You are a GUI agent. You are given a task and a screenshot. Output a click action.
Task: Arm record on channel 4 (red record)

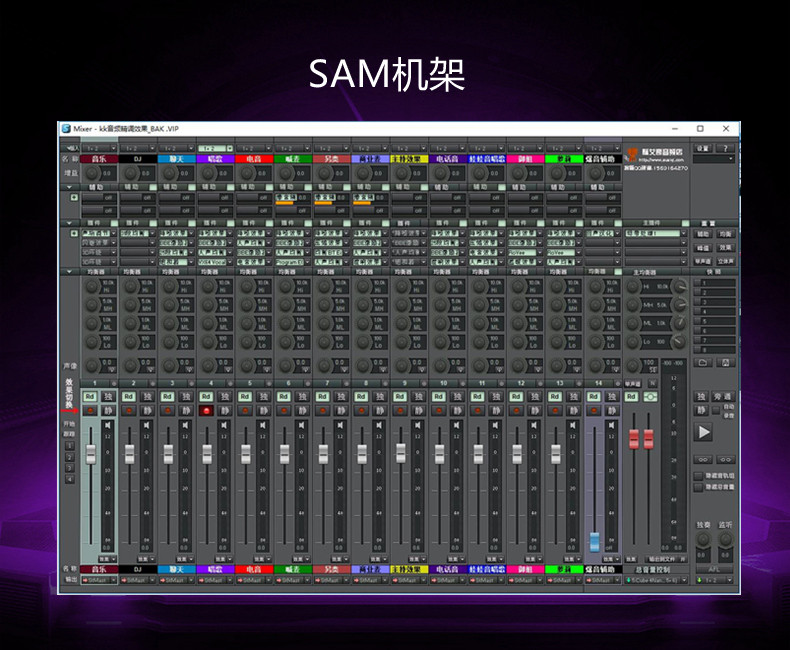point(206,411)
